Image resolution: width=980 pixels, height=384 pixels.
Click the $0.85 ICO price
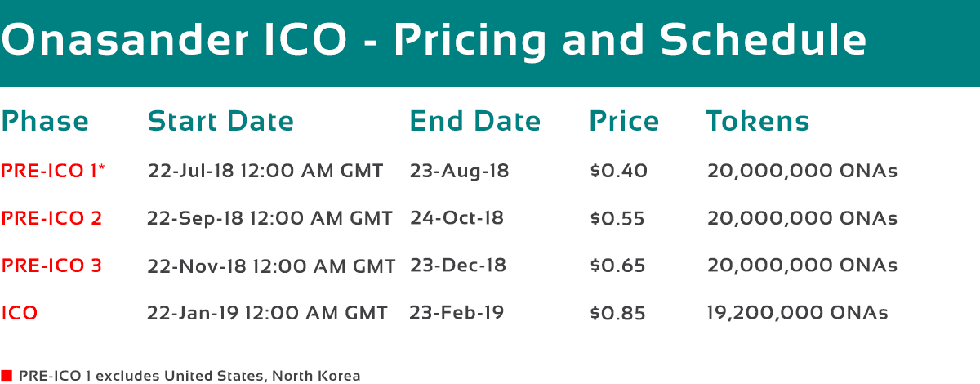click(617, 313)
